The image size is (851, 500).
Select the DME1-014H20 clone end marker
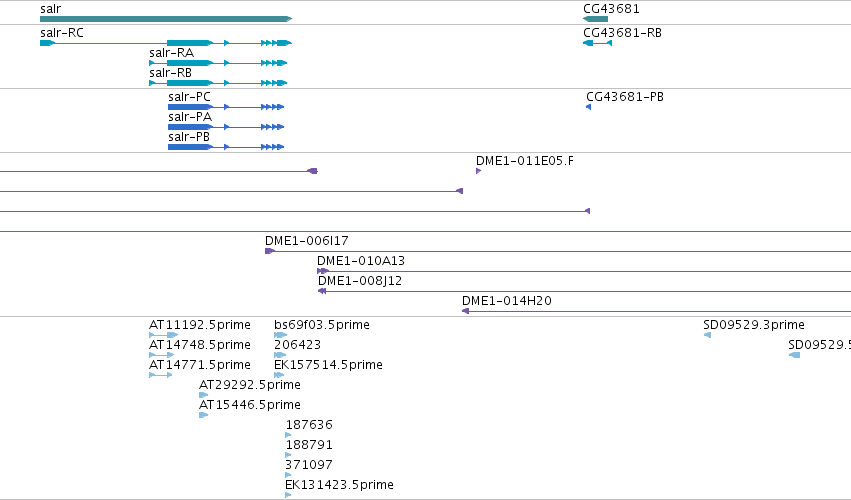[x=465, y=311]
